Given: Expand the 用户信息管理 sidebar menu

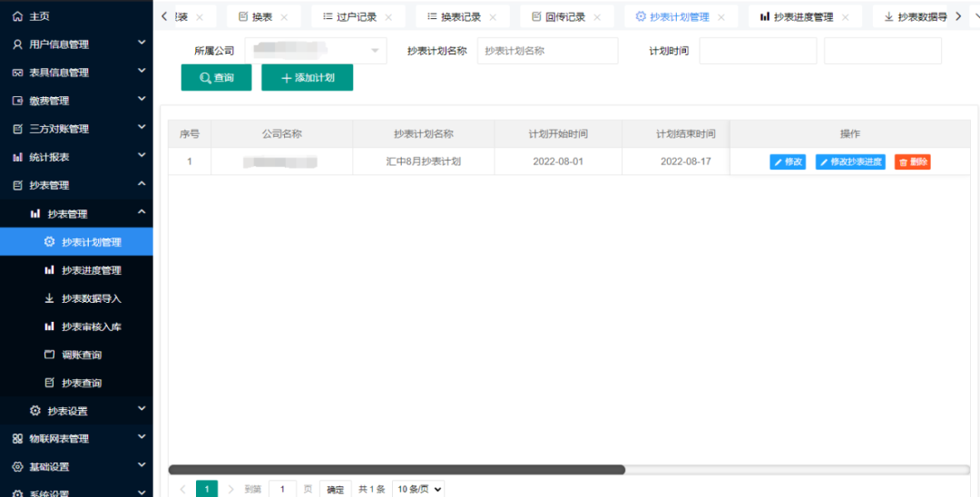Looking at the screenshot, I should [141, 44].
